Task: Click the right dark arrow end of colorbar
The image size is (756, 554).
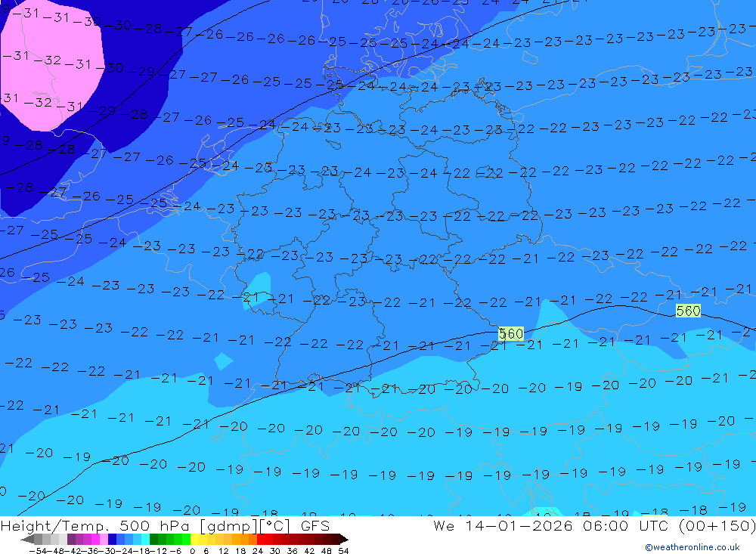Action: coord(344,540)
